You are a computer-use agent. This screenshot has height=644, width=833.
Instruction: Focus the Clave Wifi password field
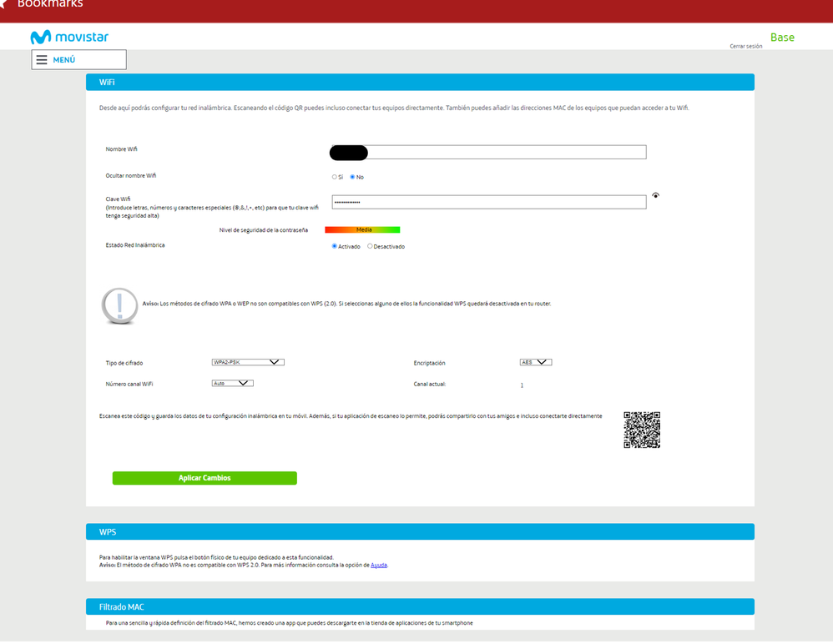pos(488,202)
